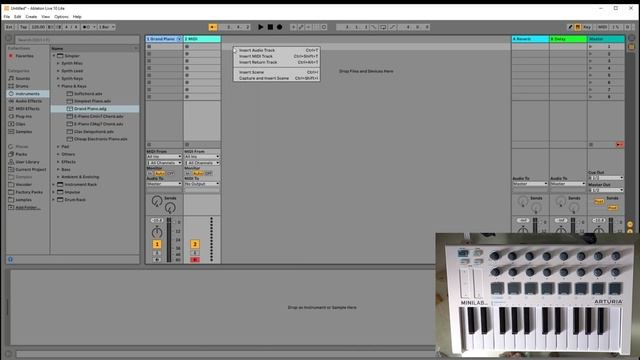Launch Master scene 1

click(591, 47)
